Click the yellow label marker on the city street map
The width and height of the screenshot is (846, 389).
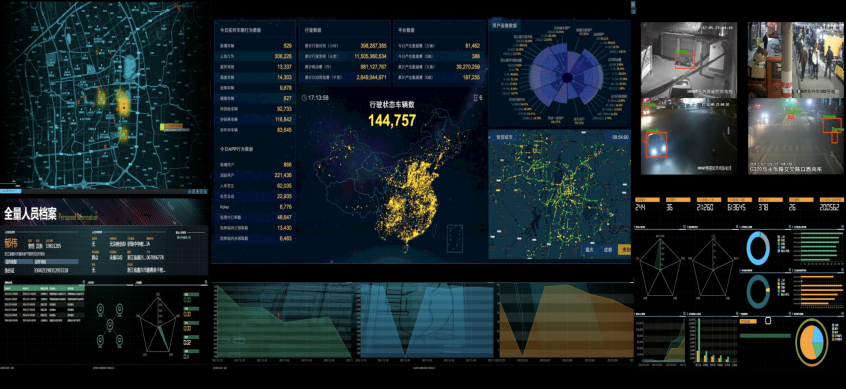click(x=172, y=127)
